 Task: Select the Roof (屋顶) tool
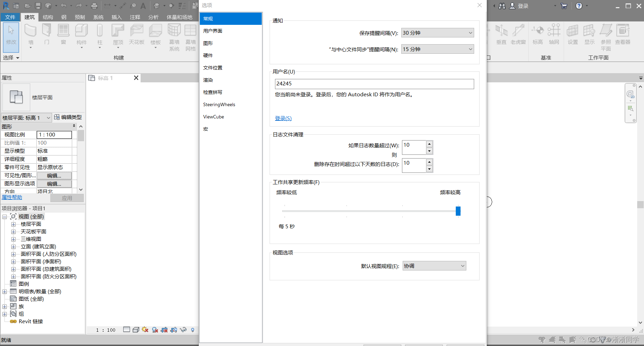(x=118, y=35)
